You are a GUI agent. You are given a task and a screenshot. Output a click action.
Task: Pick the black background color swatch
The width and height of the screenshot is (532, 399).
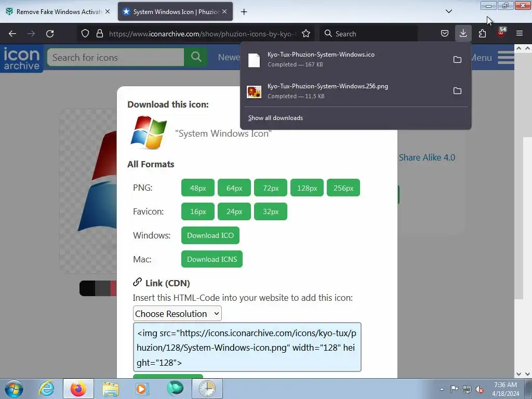(x=87, y=288)
